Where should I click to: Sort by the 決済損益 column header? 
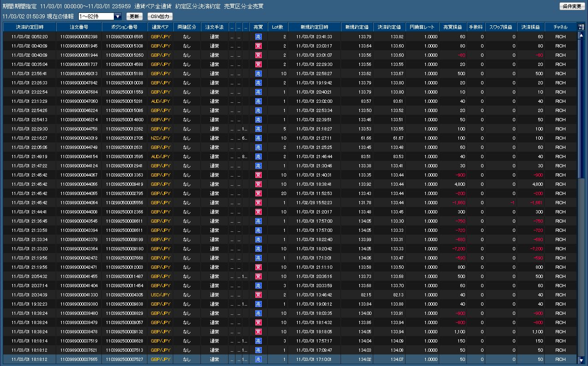pos(531,27)
